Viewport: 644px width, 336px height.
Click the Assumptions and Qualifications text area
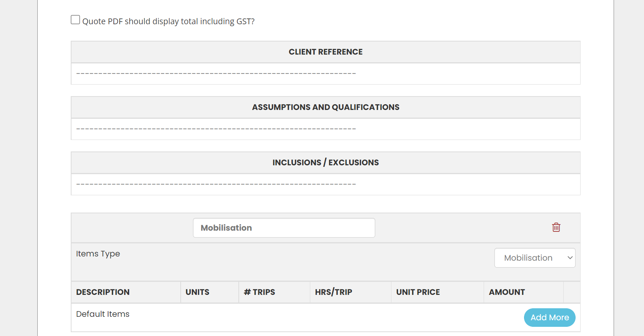click(x=326, y=129)
